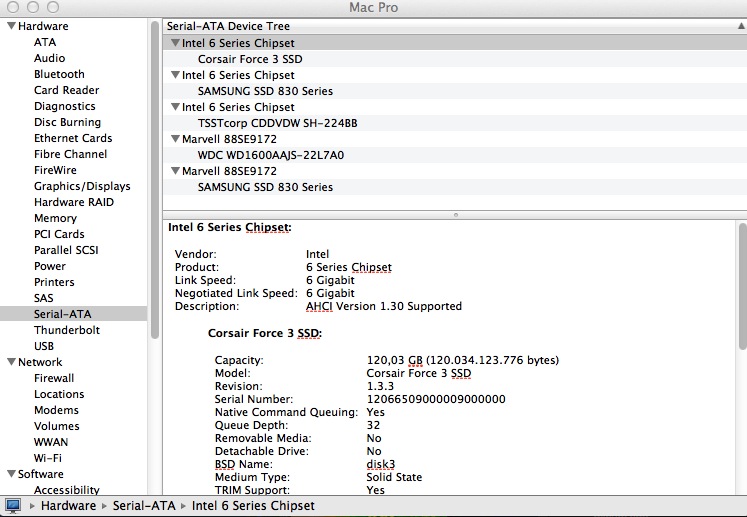Select Wi-Fi in the sidebar
The width and height of the screenshot is (747, 517).
(x=48, y=457)
